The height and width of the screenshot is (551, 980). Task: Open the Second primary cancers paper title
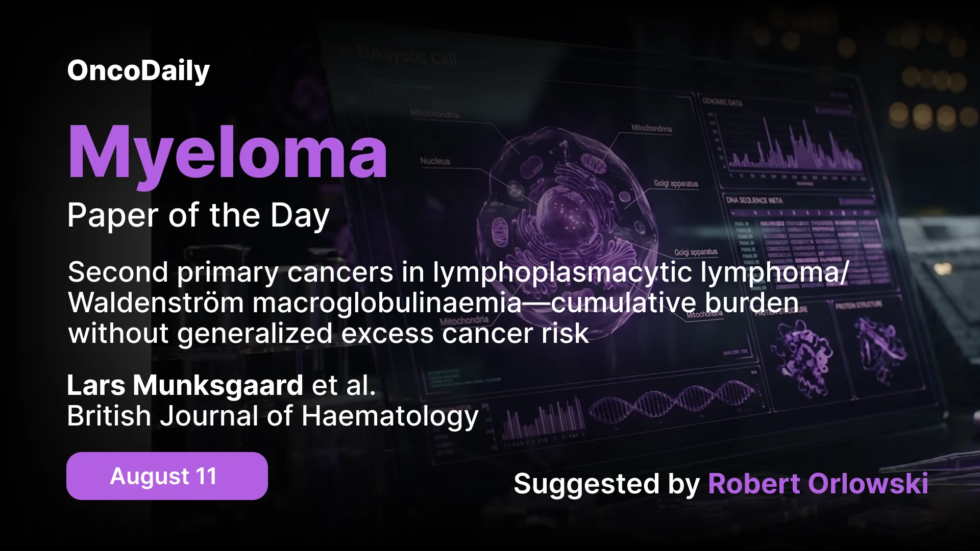(x=458, y=303)
